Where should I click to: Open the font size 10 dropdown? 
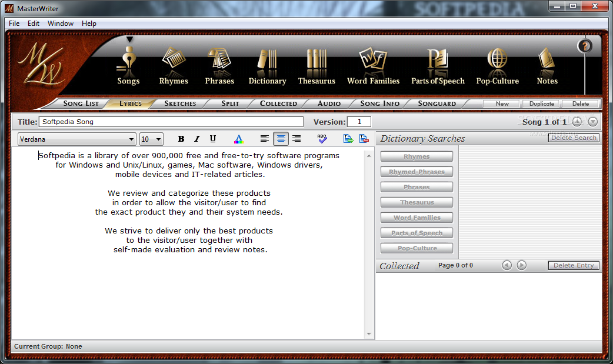click(151, 139)
